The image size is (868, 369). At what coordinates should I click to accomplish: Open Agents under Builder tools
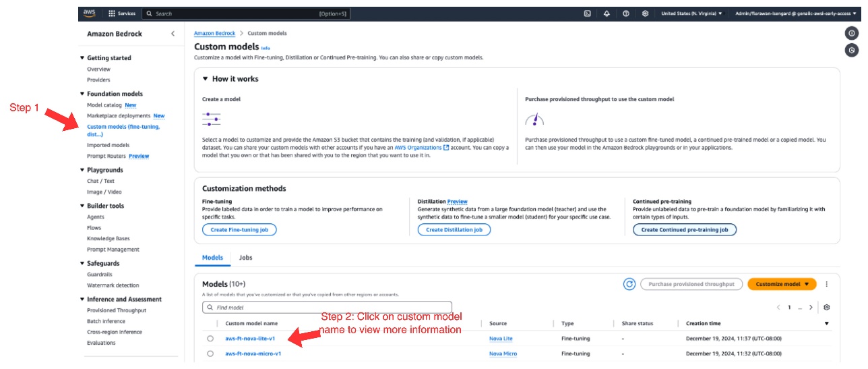pyautogui.click(x=96, y=217)
